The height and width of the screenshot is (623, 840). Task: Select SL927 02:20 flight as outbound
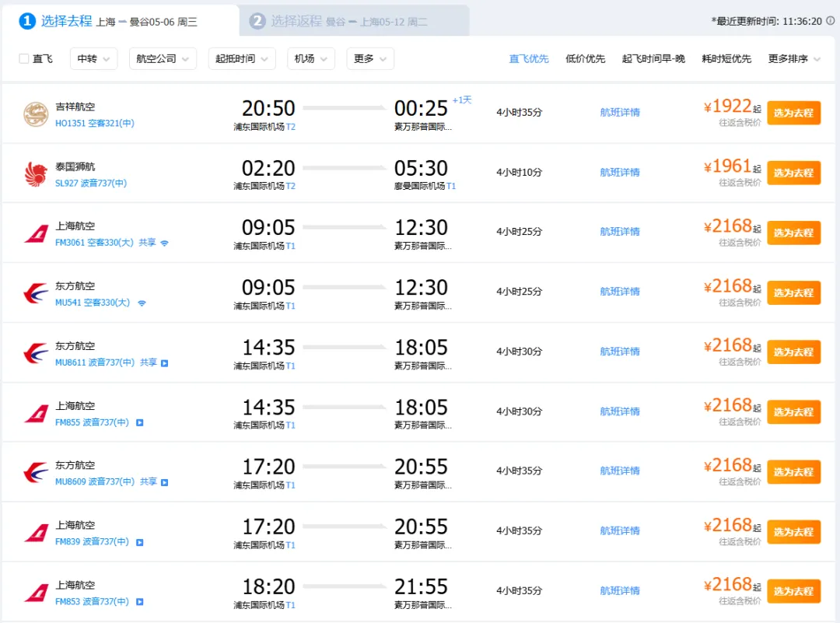pyautogui.click(x=793, y=173)
